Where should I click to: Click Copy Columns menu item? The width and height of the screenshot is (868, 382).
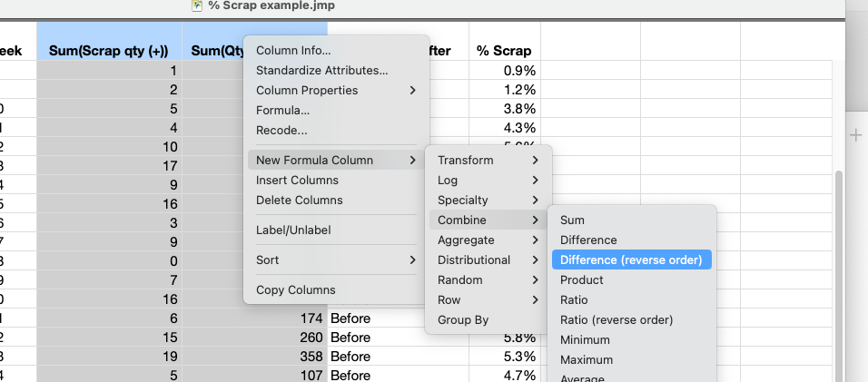[295, 290]
